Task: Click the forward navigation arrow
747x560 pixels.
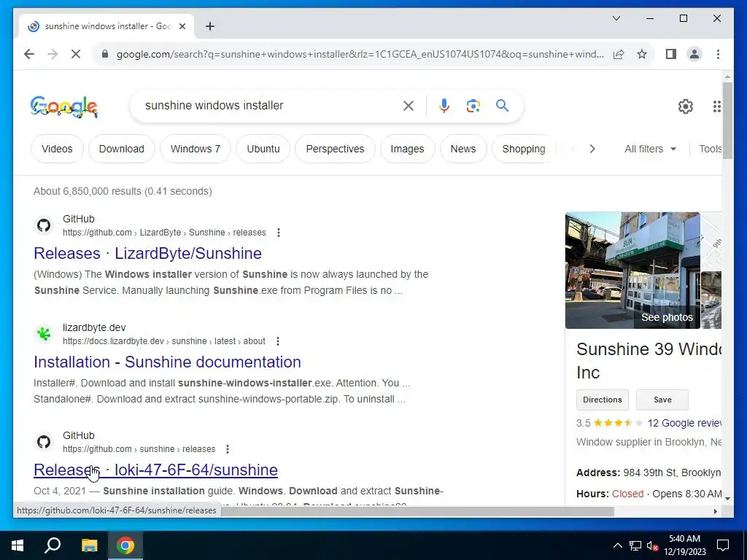Action: (x=53, y=54)
